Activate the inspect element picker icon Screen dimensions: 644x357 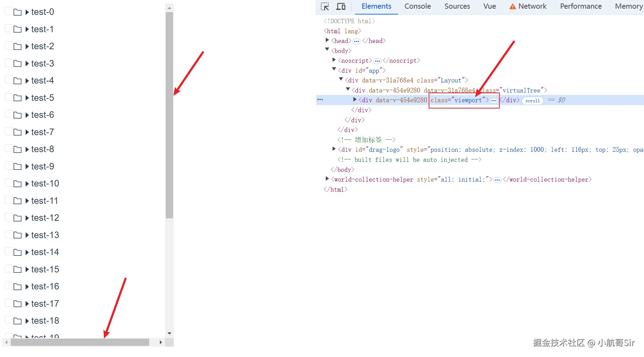click(325, 7)
